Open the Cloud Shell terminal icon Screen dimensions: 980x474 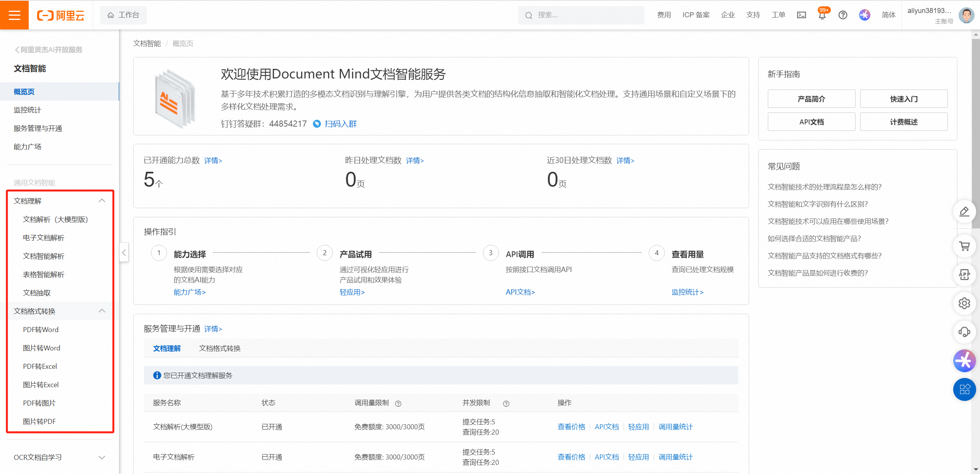pyautogui.click(x=801, y=15)
